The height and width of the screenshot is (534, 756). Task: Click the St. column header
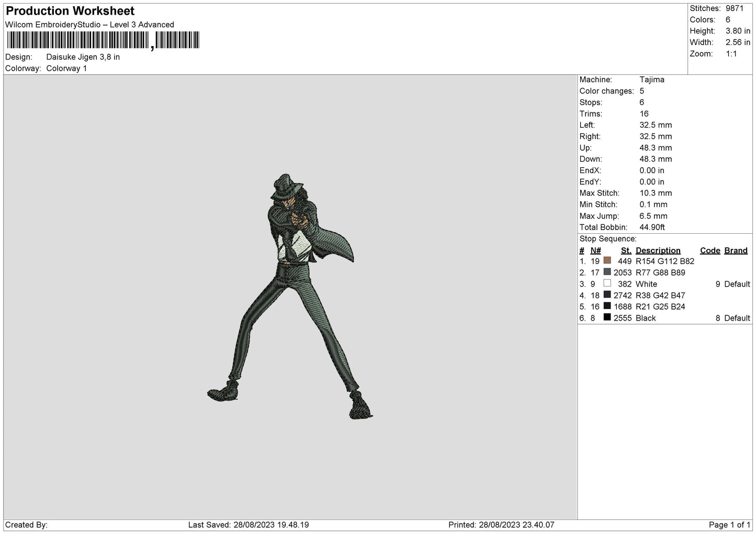pyautogui.click(x=626, y=251)
